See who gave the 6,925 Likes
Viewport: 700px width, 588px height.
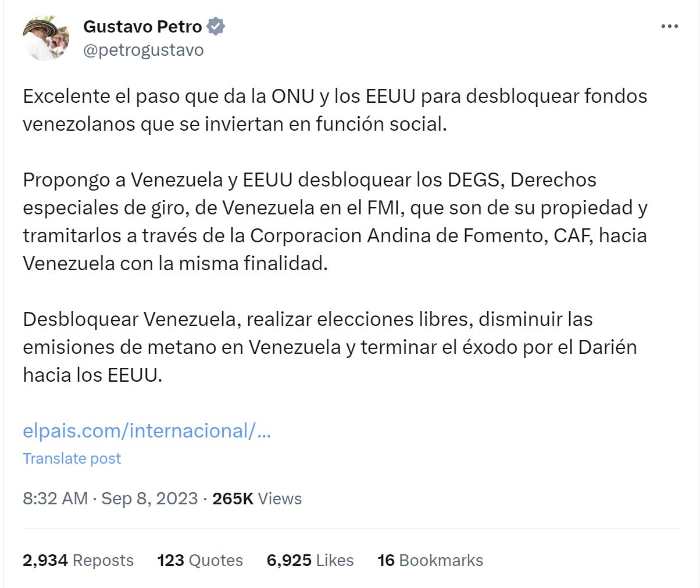tap(311, 560)
